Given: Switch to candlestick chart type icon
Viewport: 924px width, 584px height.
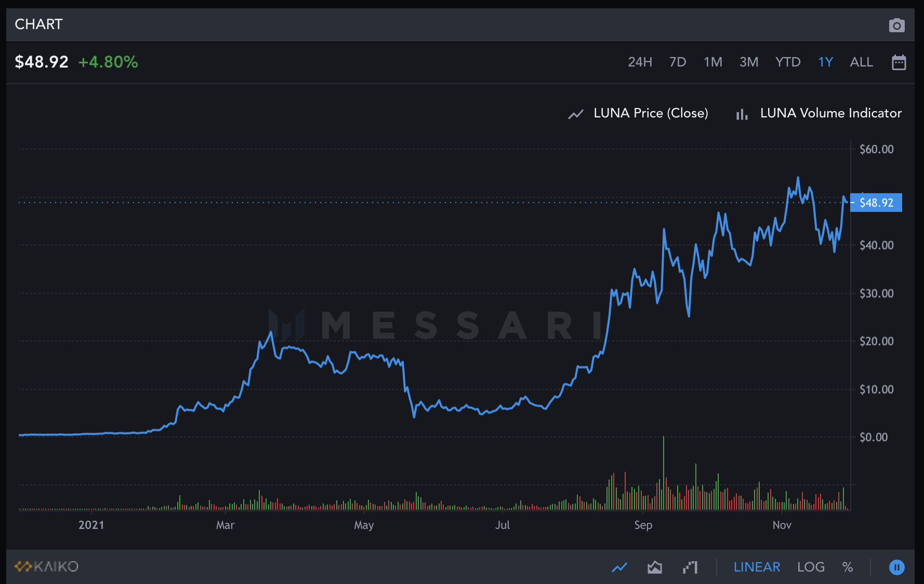Looking at the screenshot, I should (690, 567).
